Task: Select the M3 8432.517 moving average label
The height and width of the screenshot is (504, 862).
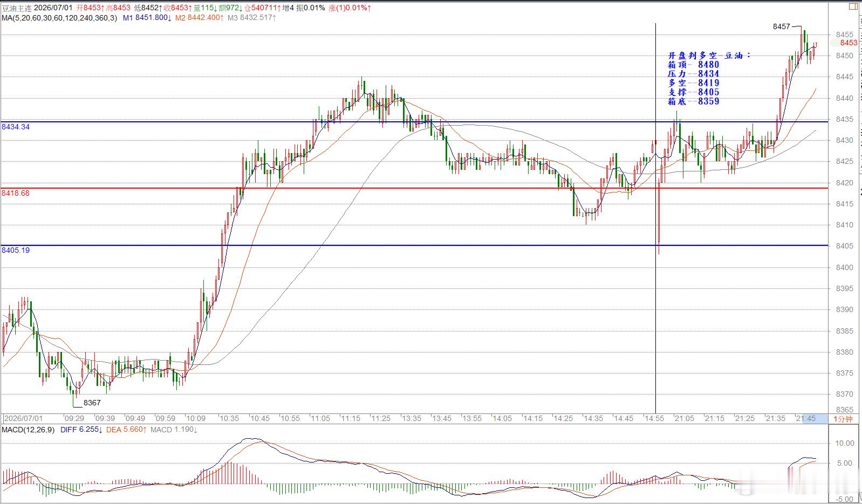Action: pos(252,18)
